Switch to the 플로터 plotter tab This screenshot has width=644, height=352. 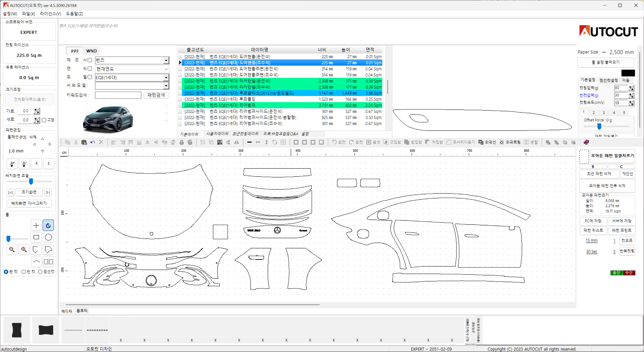click(82, 311)
